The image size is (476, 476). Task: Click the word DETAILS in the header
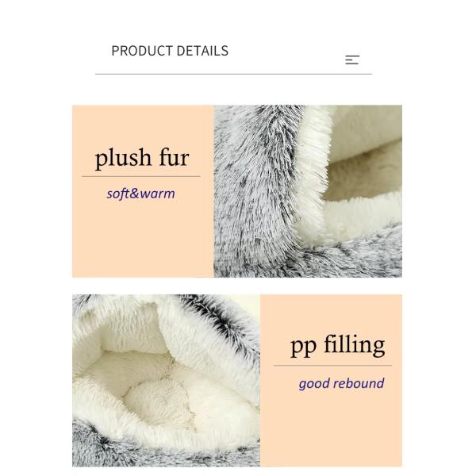[202, 51]
